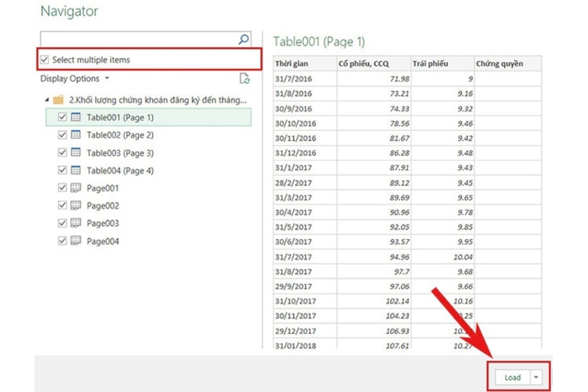Collapse the PDF folder tree node
The image size is (588, 392).
[47, 100]
